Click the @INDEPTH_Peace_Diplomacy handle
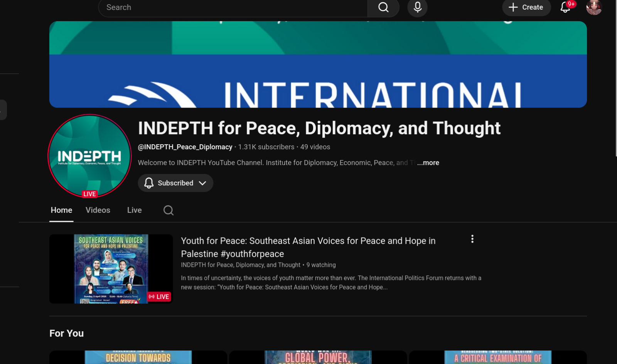This screenshot has width=617, height=364. tap(185, 147)
